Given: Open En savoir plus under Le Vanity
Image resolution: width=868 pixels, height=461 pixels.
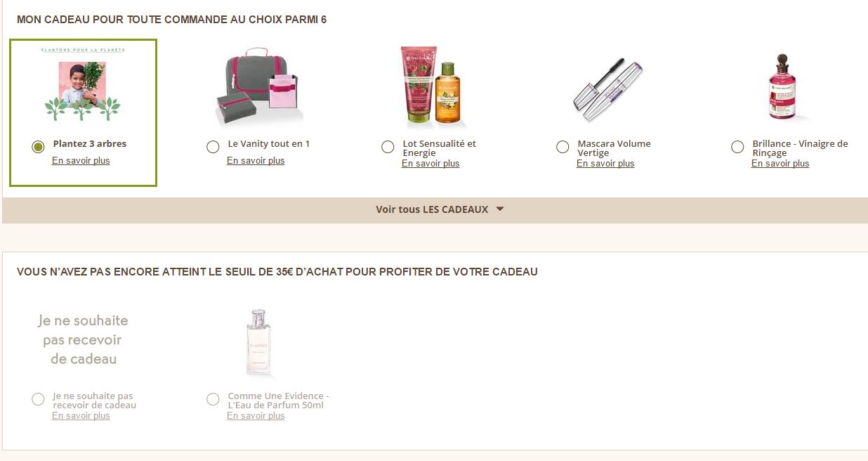Looking at the screenshot, I should coord(256,161).
